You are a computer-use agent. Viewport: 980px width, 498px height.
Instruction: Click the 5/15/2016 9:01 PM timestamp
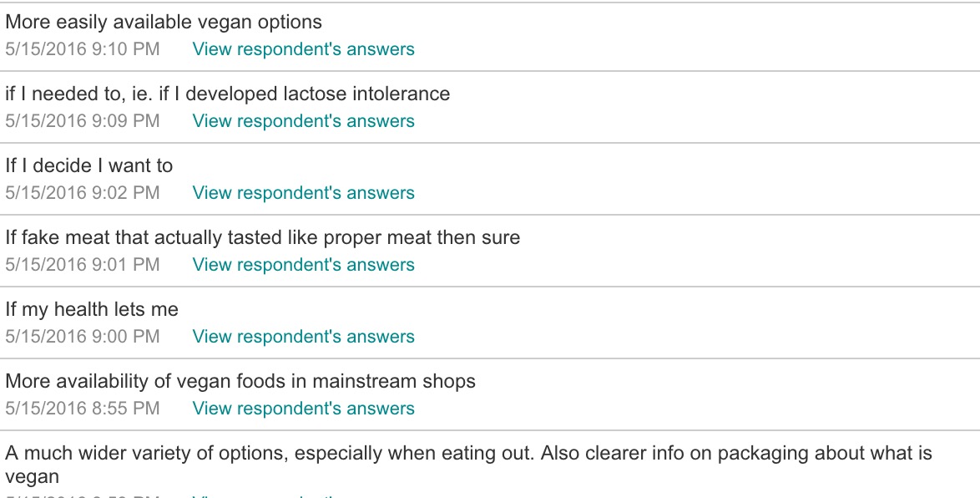[x=83, y=265]
